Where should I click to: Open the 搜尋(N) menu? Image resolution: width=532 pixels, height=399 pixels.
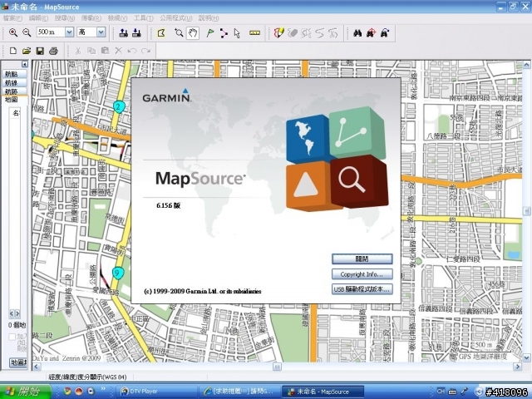(65, 18)
